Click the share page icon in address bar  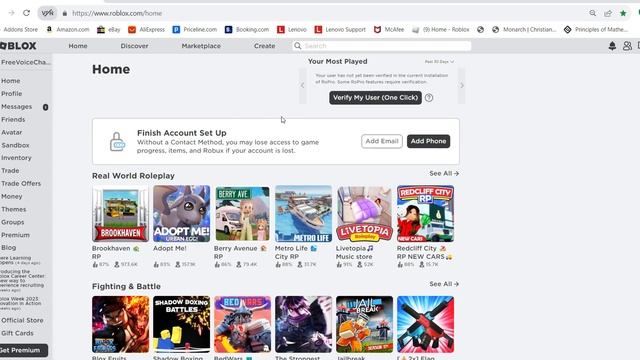[x=608, y=13]
